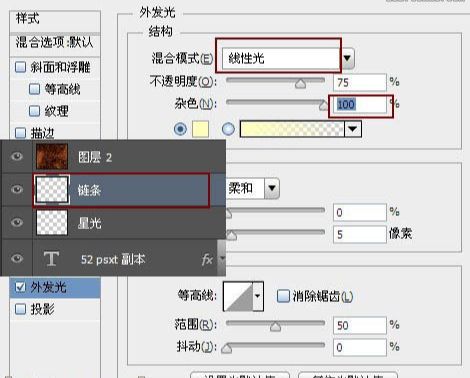
Task: Click the fx icon on 52 psxt 副本
Action: point(207,259)
